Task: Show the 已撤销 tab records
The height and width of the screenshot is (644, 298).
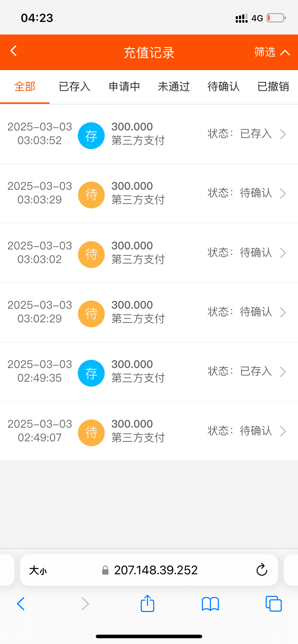Action: (x=273, y=87)
